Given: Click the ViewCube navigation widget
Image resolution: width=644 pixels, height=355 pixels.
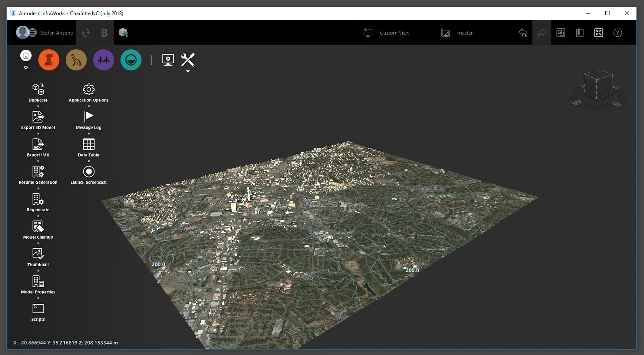Looking at the screenshot, I should coord(598,85).
